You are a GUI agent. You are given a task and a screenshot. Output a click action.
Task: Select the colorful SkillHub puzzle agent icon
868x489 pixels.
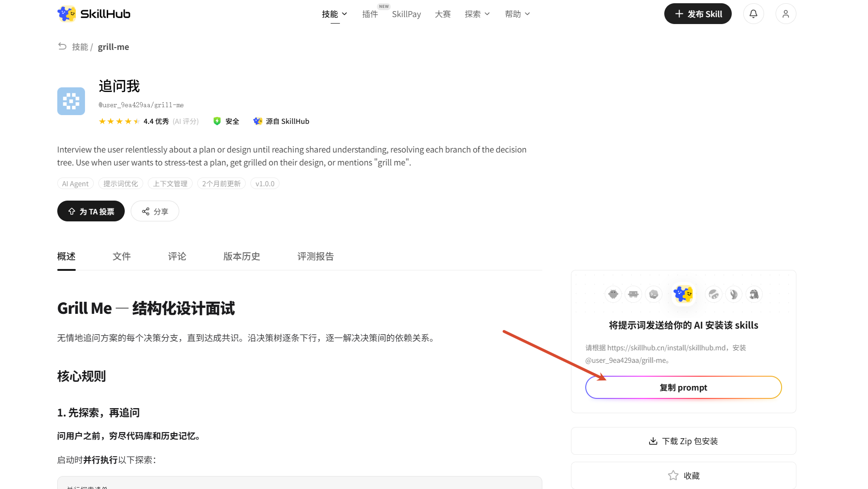(683, 294)
